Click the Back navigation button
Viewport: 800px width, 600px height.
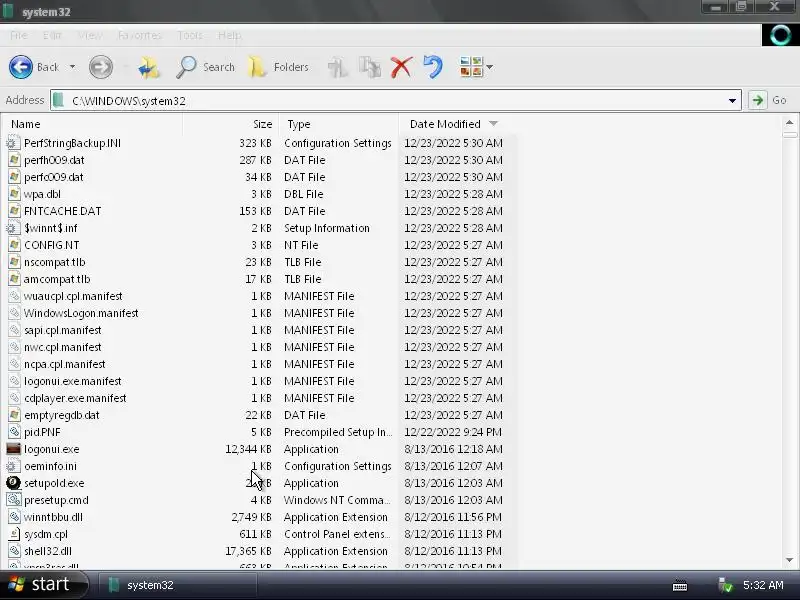pyautogui.click(x=34, y=67)
